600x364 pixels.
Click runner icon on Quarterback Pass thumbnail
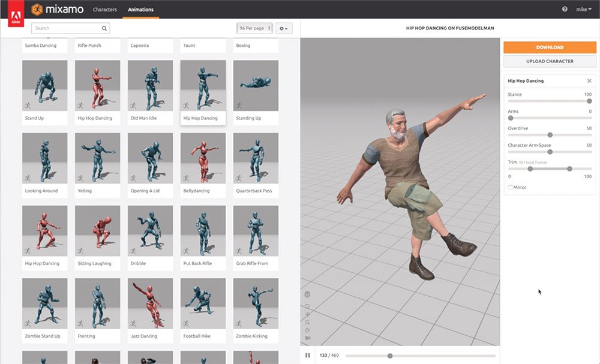(x=239, y=178)
